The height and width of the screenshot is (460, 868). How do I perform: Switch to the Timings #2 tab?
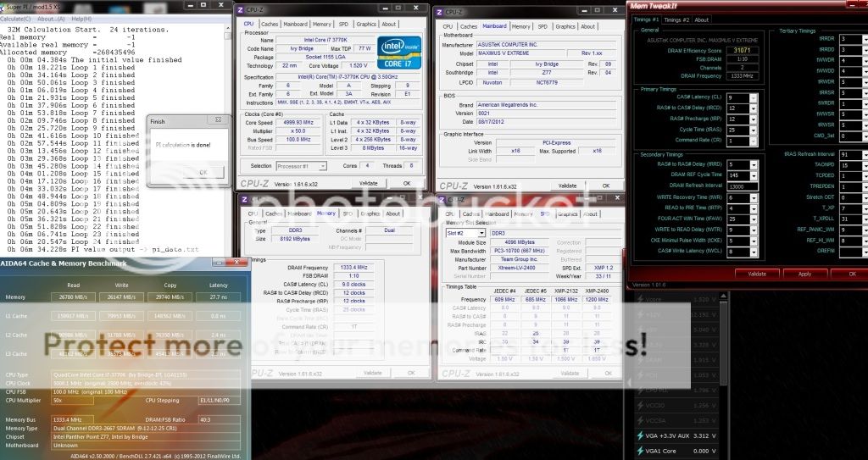(x=676, y=19)
